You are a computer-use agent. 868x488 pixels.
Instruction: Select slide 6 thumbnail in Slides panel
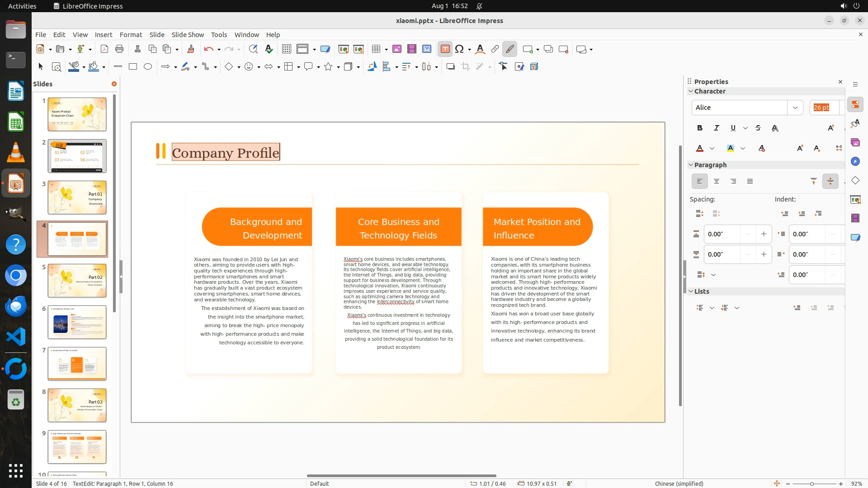[x=77, y=322]
